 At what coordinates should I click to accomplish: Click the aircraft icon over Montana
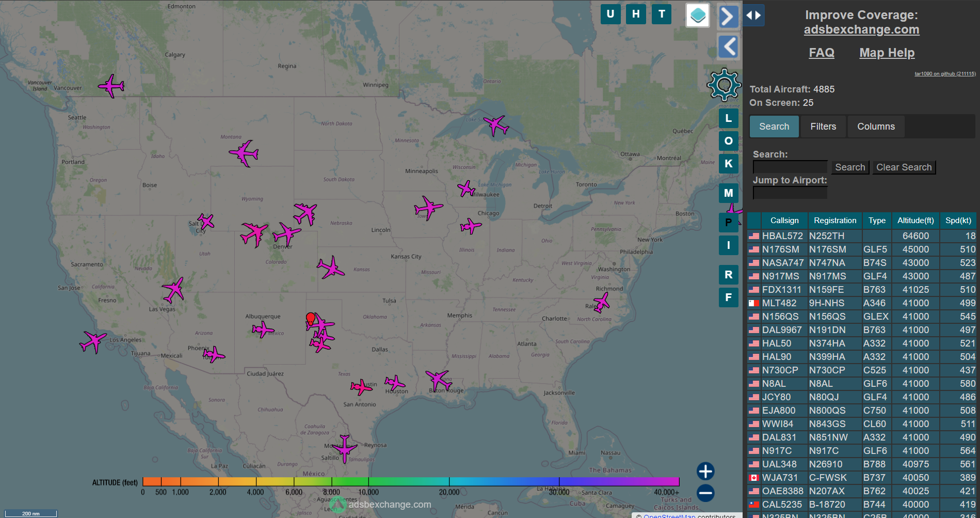pyautogui.click(x=244, y=153)
